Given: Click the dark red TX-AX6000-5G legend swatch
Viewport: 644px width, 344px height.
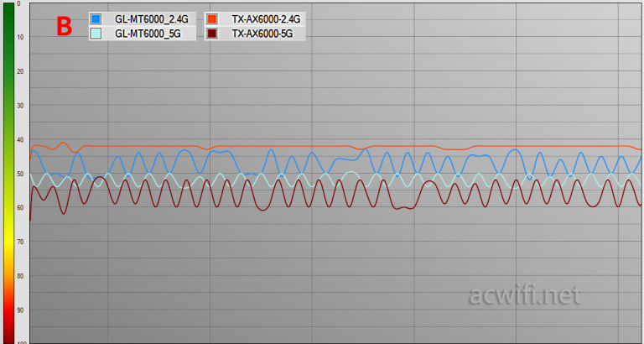Looking at the screenshot, I should pyautogui.click(x=213, y=34).
